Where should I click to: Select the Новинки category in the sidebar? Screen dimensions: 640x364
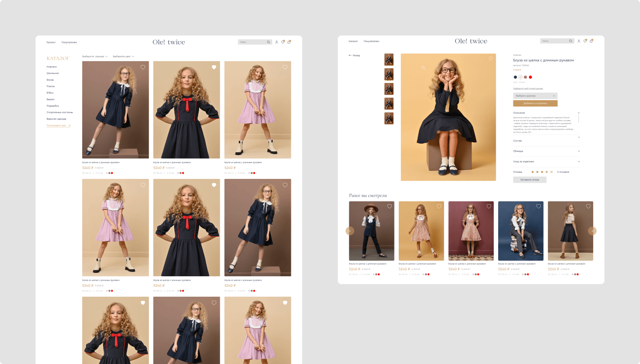(x=52, y=67)
